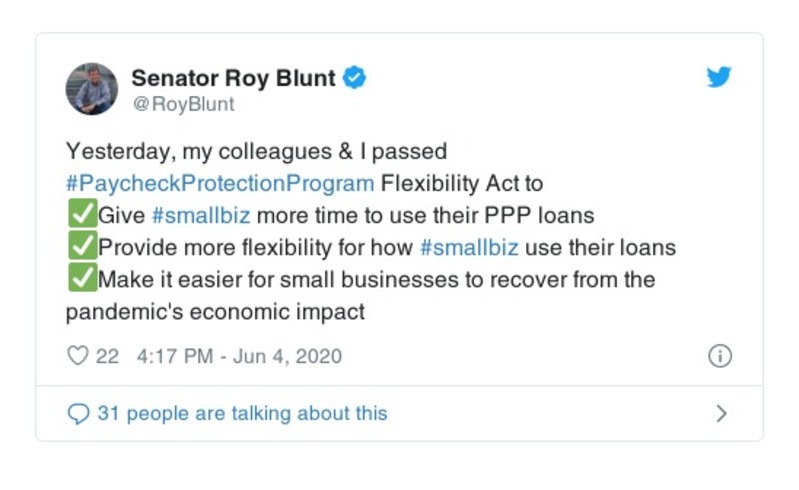Screen dimensions: 799x490
Task: Click the green checkmark before "Make it easier"
Action: click(x=81, y=279)
